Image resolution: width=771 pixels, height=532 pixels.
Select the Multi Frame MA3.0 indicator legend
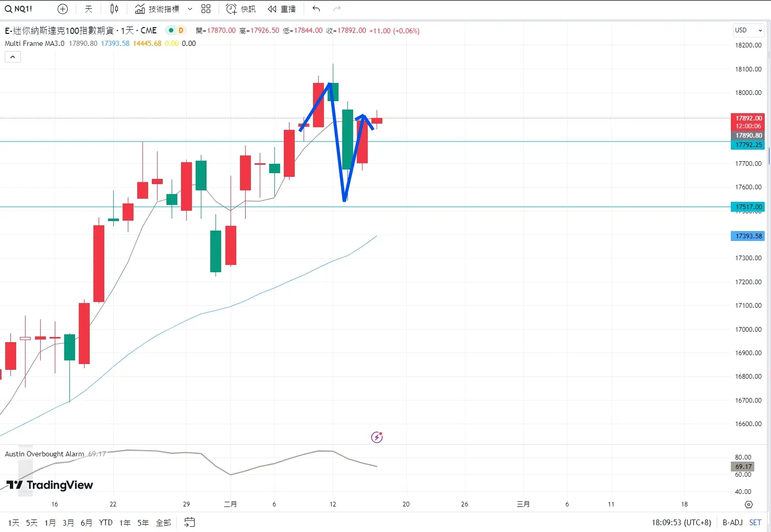click(x=34, y=43)
